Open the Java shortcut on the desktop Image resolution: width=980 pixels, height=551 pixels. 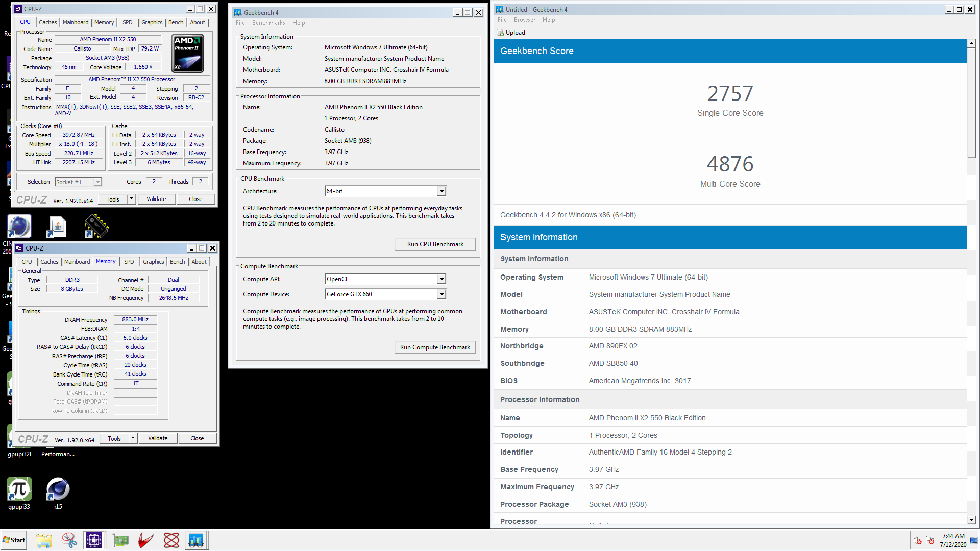(57, 227)
